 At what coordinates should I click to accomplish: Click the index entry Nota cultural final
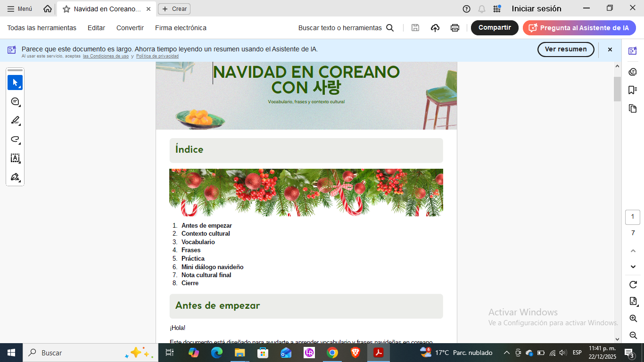tap(206, 275)
